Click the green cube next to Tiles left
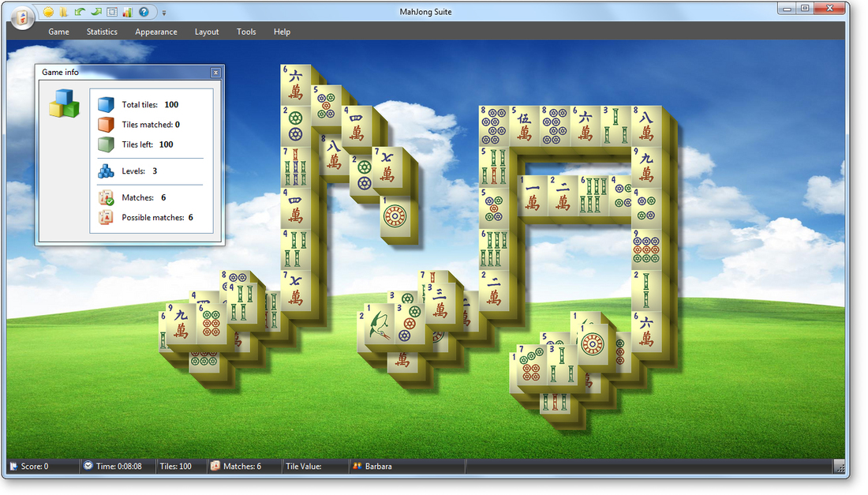Viewport: 868px width, 495px height. pyautogui.click(x=106, y=144)
